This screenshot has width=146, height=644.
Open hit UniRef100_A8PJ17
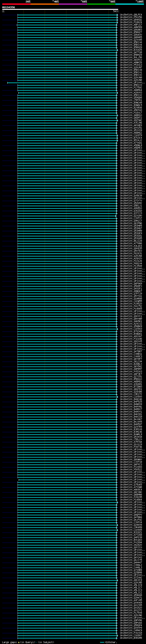coord(131,25)
